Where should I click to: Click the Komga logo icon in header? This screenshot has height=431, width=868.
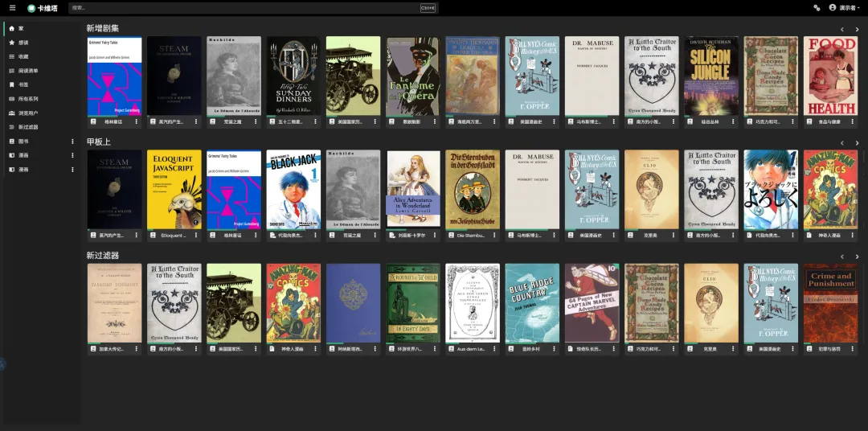click(x=31, y=8)
